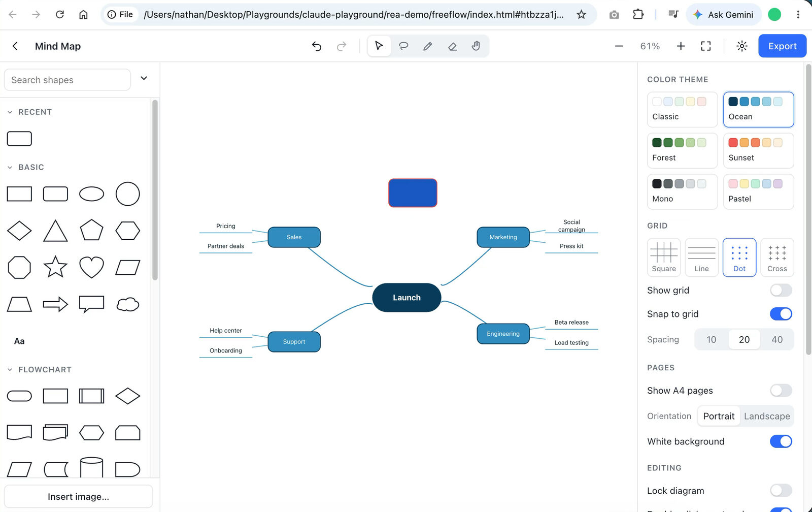Toggle the Show A4 pages switch
Screen dimensions: 812x512
781,391
